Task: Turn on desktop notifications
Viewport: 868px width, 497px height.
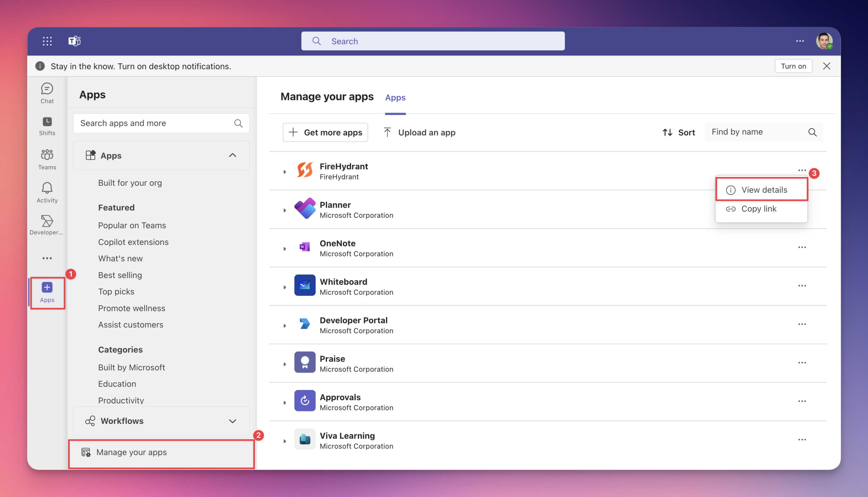Action: (x=793, y=66)
